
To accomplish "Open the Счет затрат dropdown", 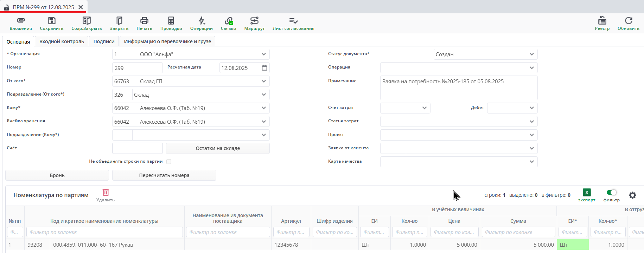I will [424, 108].
